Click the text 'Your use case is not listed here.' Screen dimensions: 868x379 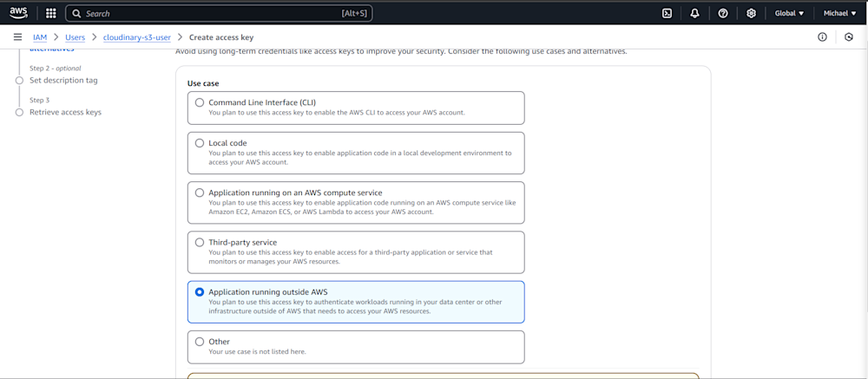pyautogui.click(x=258, y=351)
